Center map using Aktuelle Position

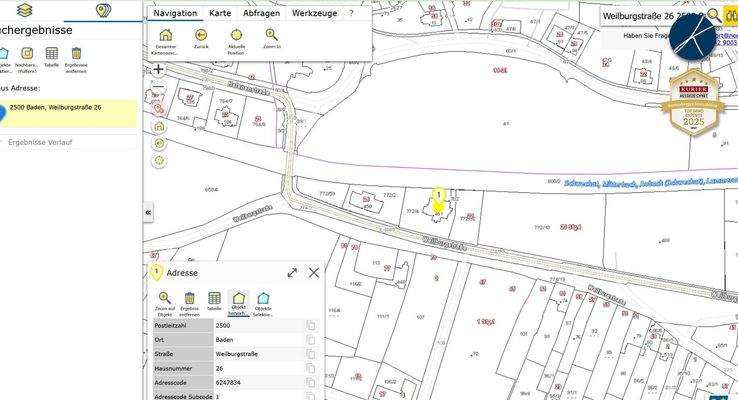tap(237, 36)
